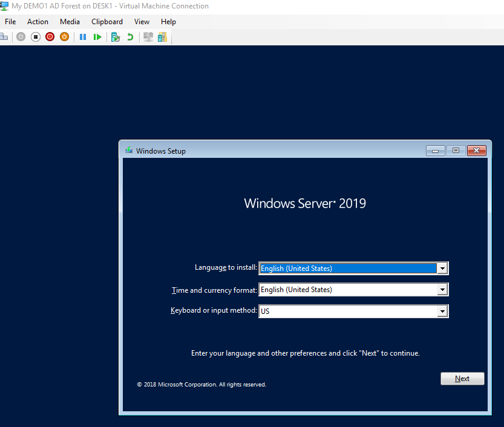Image resolution: width=504 pixels, height=427 pixels.
Task: Click the green Reset icon
Action: coord(97,37)
